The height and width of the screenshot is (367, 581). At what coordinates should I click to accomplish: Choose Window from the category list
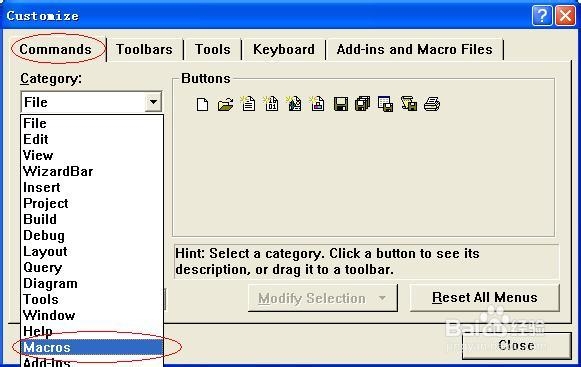pyautogui.click(x=92, y=315)
